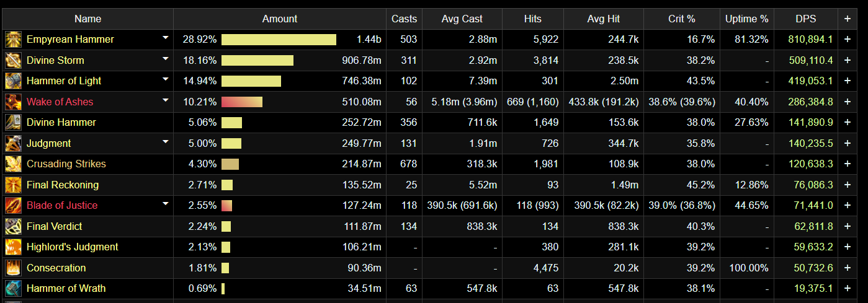The image size is (868, 303).
Task: Click the Crusading Strikes spell icon
Action: (13, 164)
